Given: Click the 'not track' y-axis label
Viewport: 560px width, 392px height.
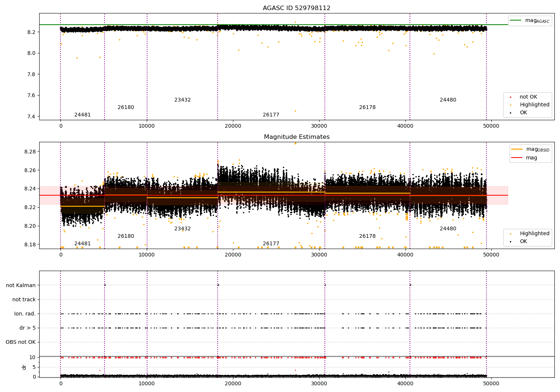Looking at the screenshot, I should point(24,300).
